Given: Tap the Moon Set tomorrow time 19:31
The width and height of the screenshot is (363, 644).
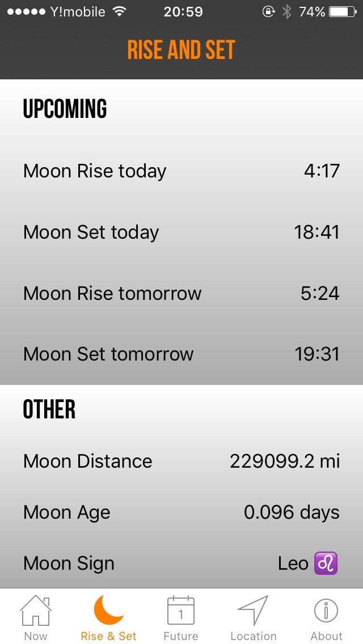Looking at the screenshot, I should tap(317, 354).
